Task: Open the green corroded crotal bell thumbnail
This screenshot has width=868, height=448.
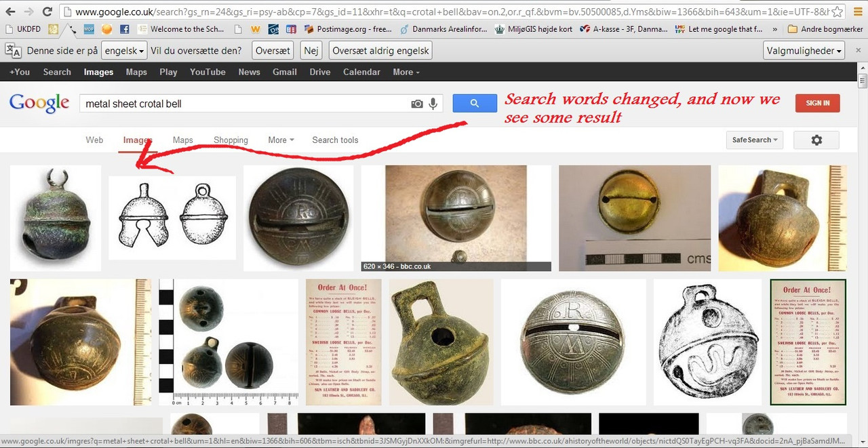Action: click(56, 218)
